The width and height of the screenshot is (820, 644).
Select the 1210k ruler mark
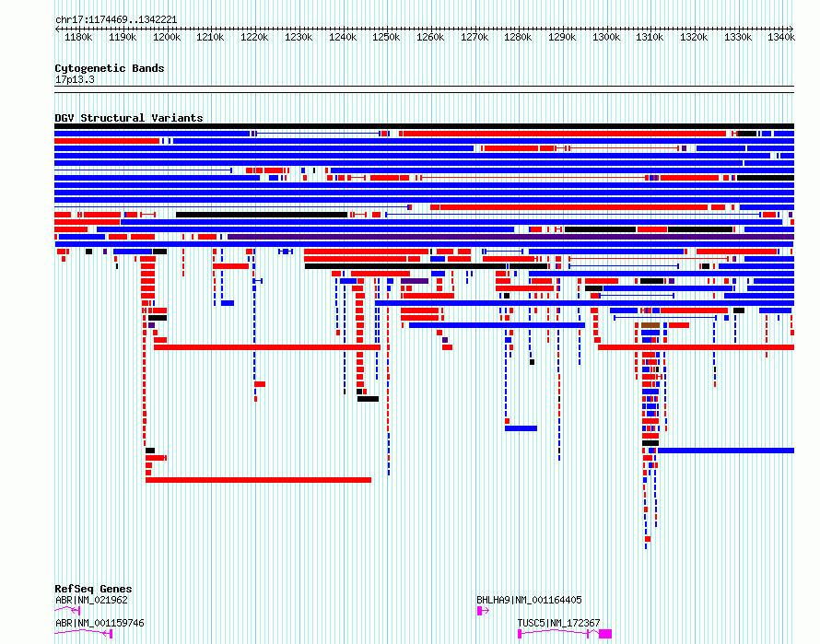coord(210,37)
